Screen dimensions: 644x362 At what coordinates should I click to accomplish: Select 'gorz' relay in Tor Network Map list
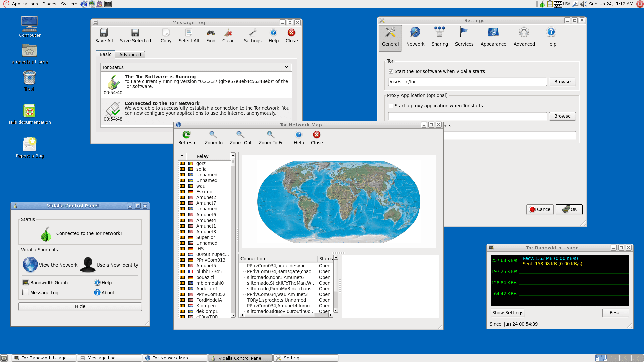point(201,163)
